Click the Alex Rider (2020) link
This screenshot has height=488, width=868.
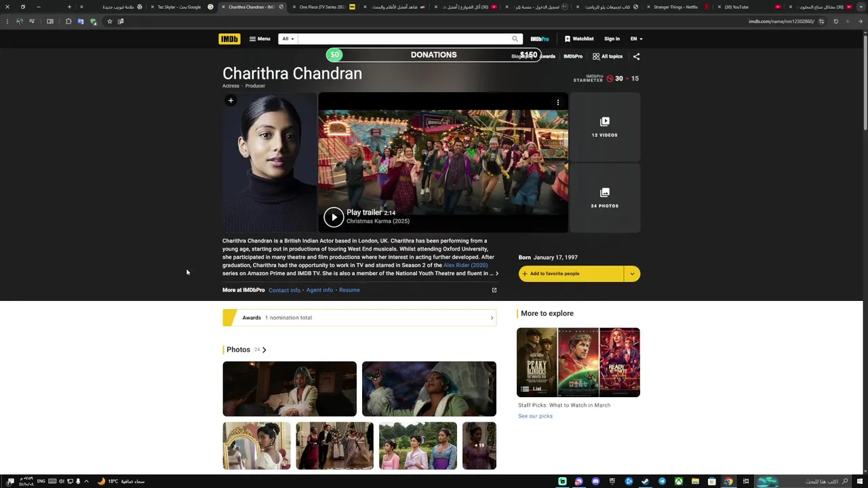point(465,266)
